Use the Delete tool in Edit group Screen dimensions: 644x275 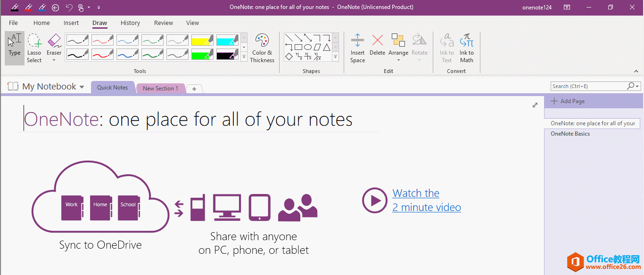click(377, 45)
